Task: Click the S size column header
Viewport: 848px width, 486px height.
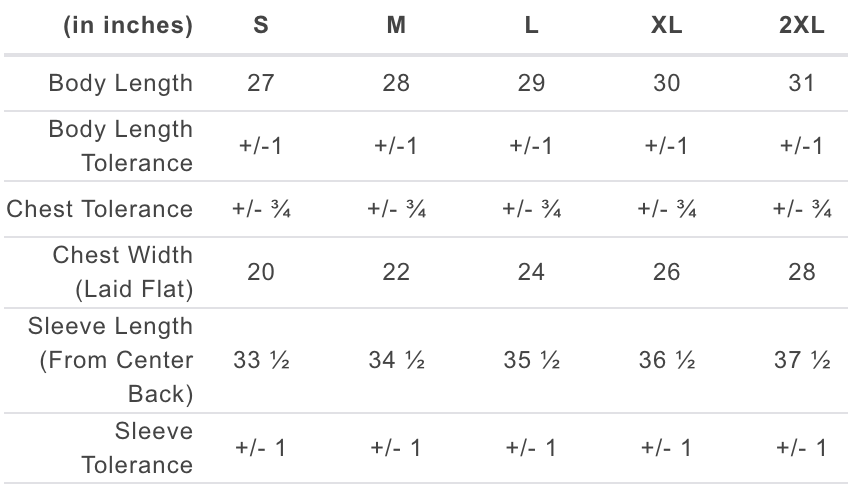Action: [261, 27]
